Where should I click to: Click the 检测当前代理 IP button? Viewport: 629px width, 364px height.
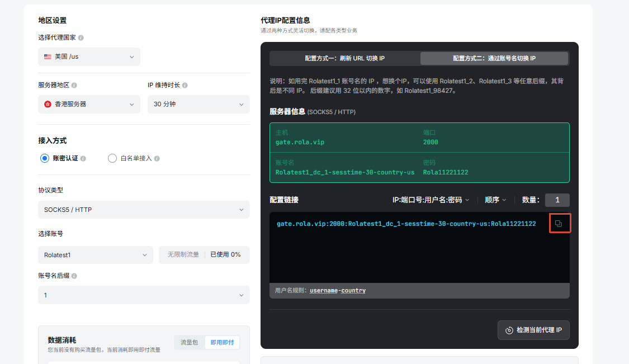(x=533, y=330)
